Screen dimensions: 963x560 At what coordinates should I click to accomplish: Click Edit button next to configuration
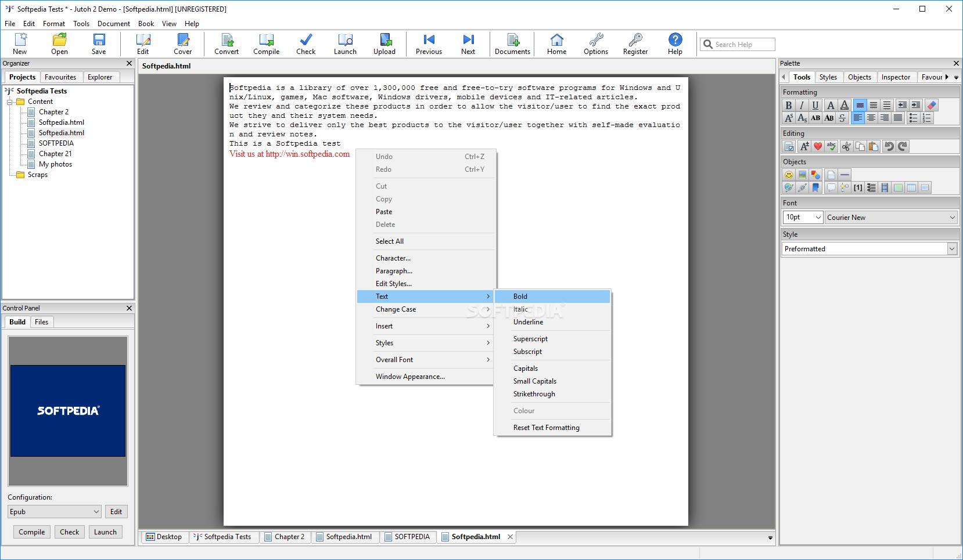(x=116, y=511)
